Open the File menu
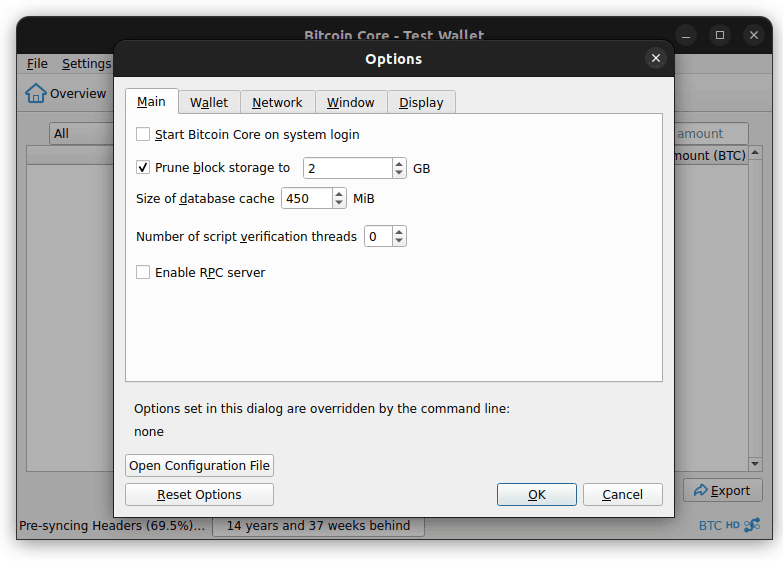Image resolution: width=783 pixels, height=561 pixels. pos(37,64)
